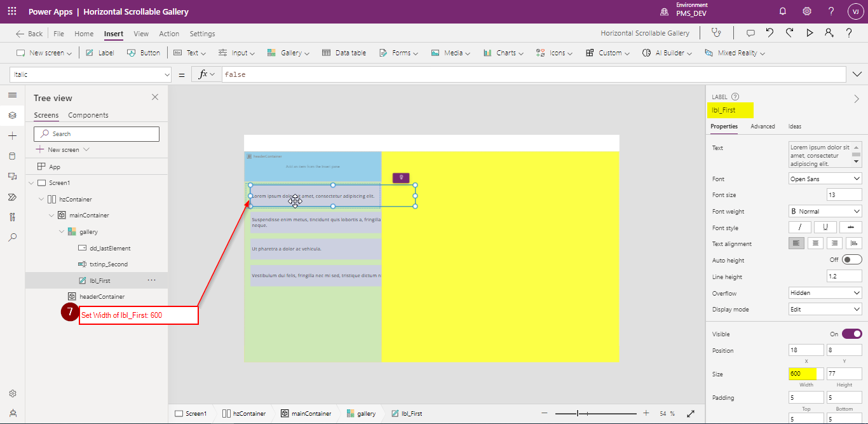
Task: Set text alignment to left
Action: (796, 243)
